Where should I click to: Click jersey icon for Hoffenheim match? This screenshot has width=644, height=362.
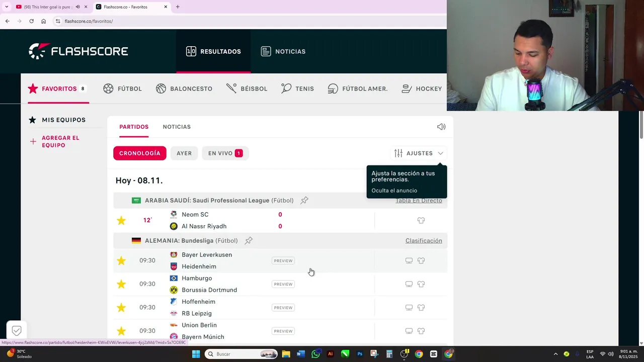coord(421,307)
